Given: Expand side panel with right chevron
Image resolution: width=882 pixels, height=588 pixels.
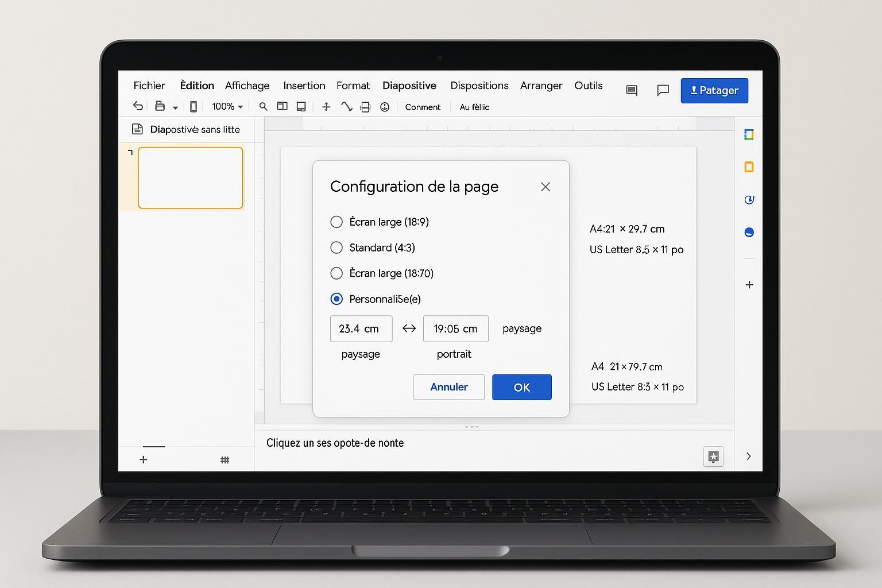Looking at the screenshot, I should pyautogui.click(x=748, y=457).
